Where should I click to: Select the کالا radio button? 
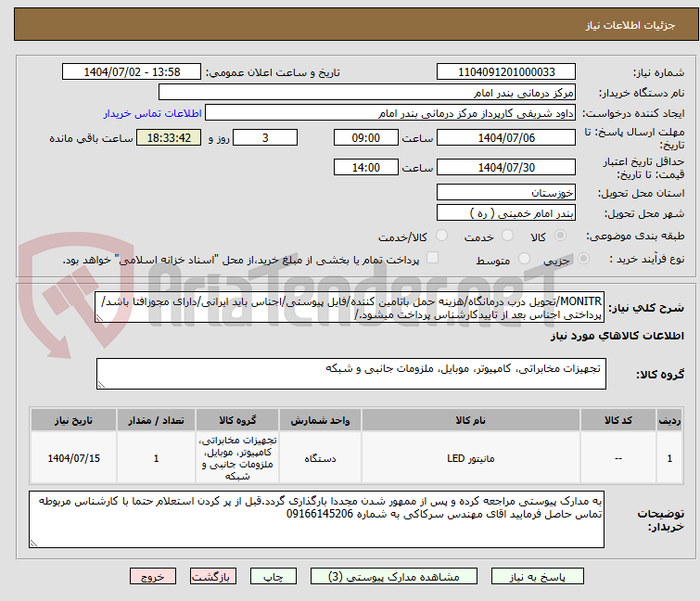(x=560, y=236)
